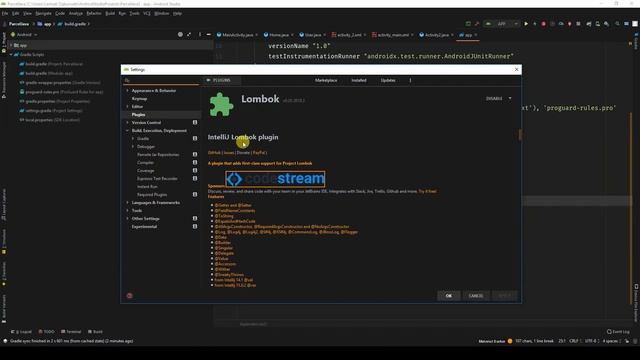Click the Project panel gear options icon
640x360 pixels.
[200, 35]
